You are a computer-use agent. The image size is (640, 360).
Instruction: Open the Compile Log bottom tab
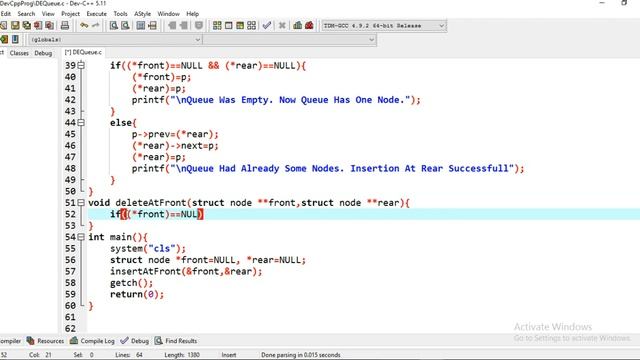[92, 340]
